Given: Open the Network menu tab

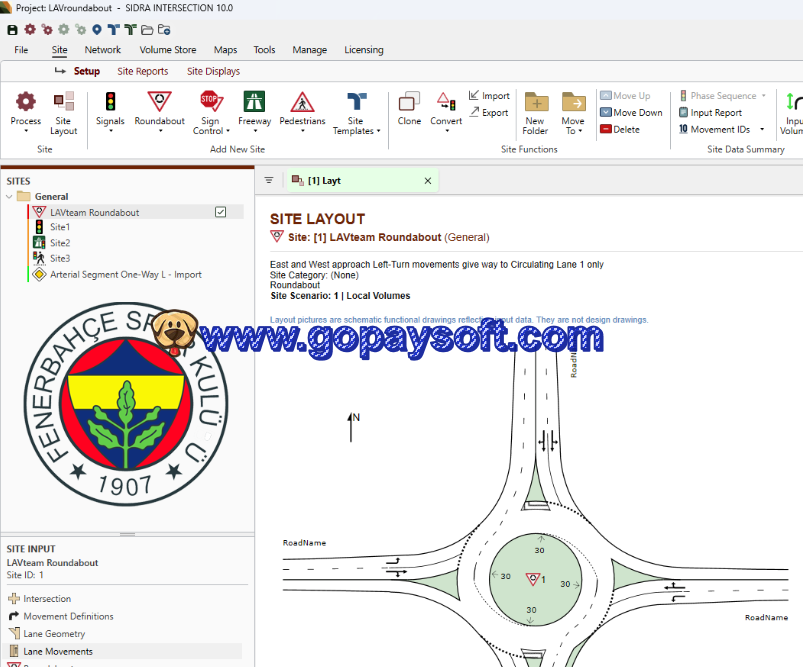Looking at the screenshot, I should [102, 50].
